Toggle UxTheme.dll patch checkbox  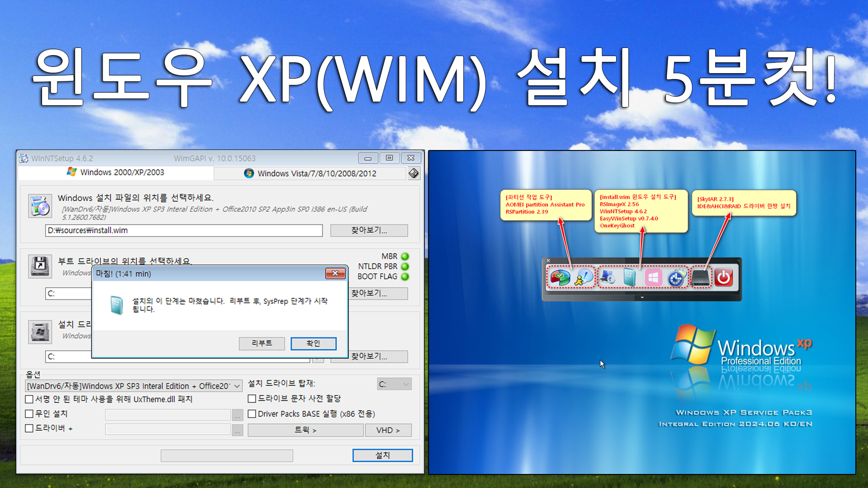(x=29, y=399)
